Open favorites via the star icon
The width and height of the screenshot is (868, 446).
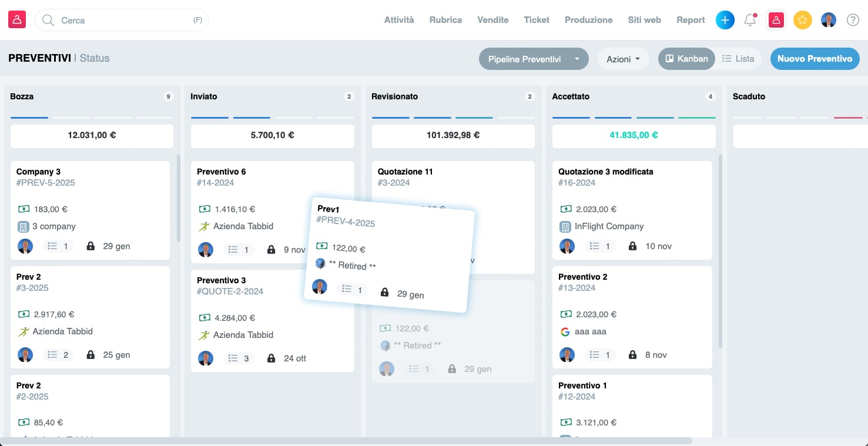click(802, 19)
